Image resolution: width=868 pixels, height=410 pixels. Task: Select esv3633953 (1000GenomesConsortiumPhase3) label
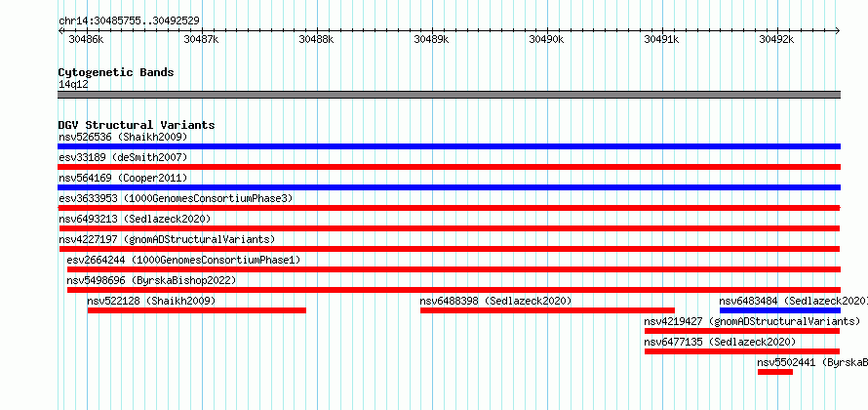pyautogui.click(x=176, y=198)
